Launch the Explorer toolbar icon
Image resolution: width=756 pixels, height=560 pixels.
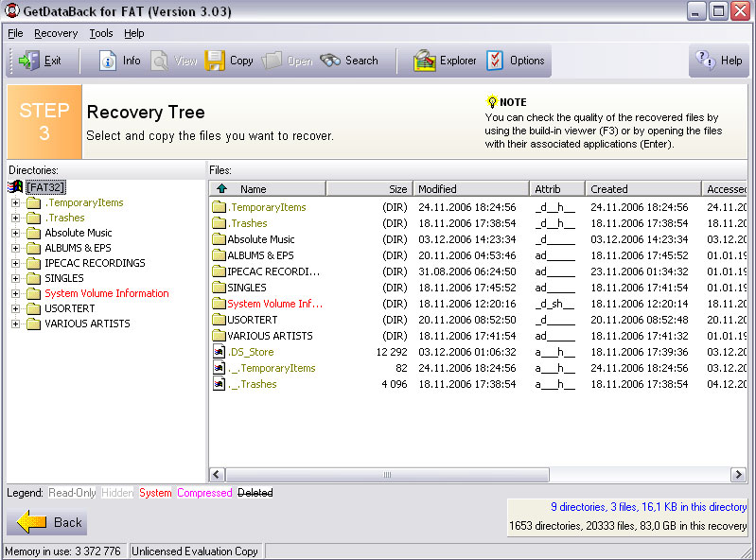click(x=424, y=61)
